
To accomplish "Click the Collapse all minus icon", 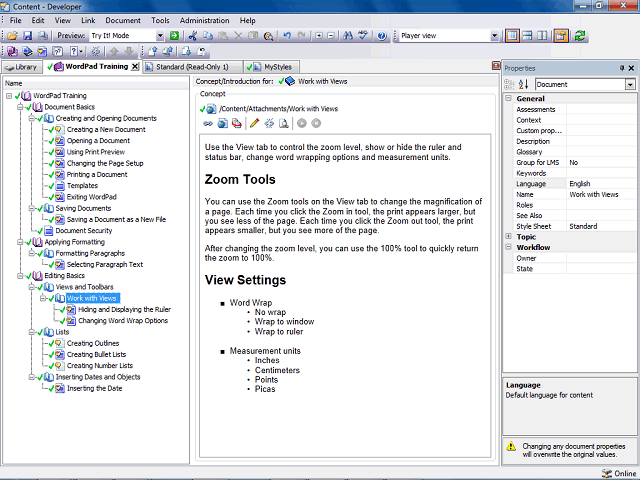I will coord(331,36).
